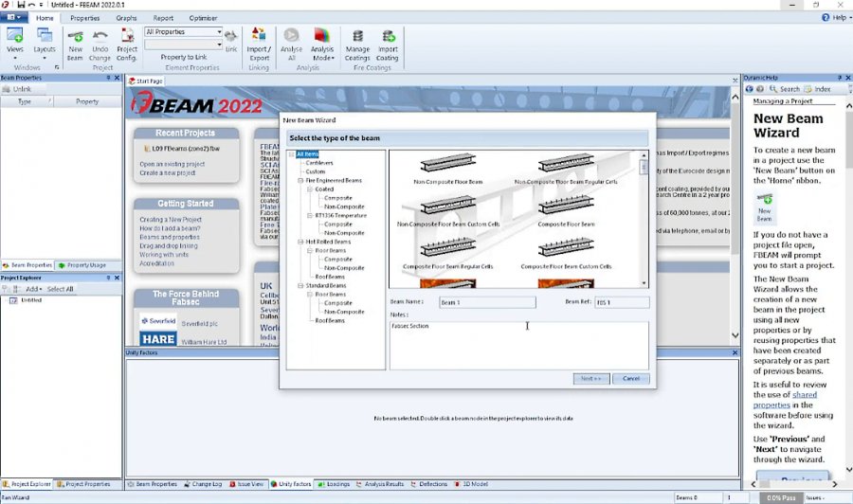The height and width of the screenshot is (504, 853).
Task: Open the Analysis Mode button
Action: click(322, 45)
